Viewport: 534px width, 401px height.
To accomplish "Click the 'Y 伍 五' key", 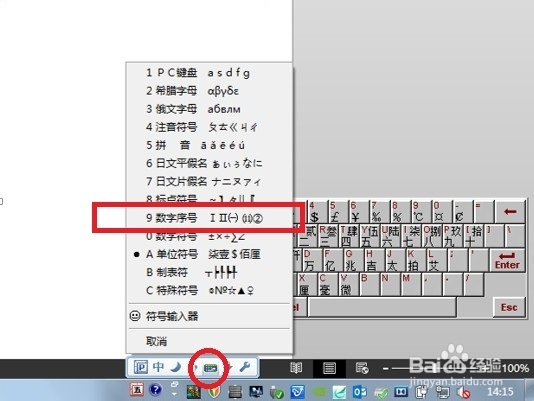I will click(370, 236).
